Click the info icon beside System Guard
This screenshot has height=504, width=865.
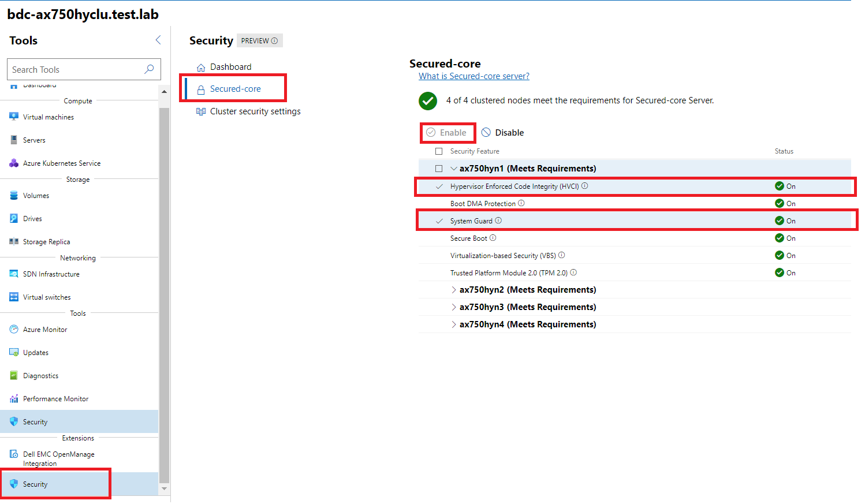pyautogui.click(x=498, y=221)
